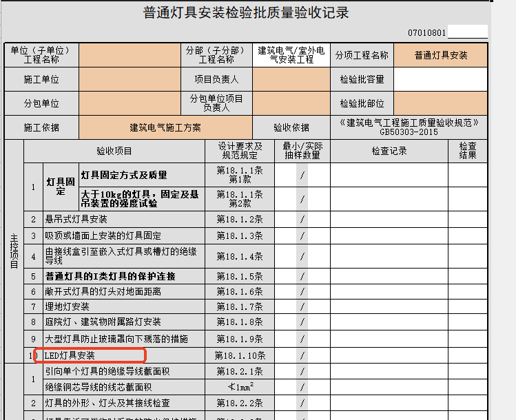The width and height of the screenshot is (516, 420).
Task: Select the 悬吊式灯具安装 item cell
Action: (x=124, y=220)
